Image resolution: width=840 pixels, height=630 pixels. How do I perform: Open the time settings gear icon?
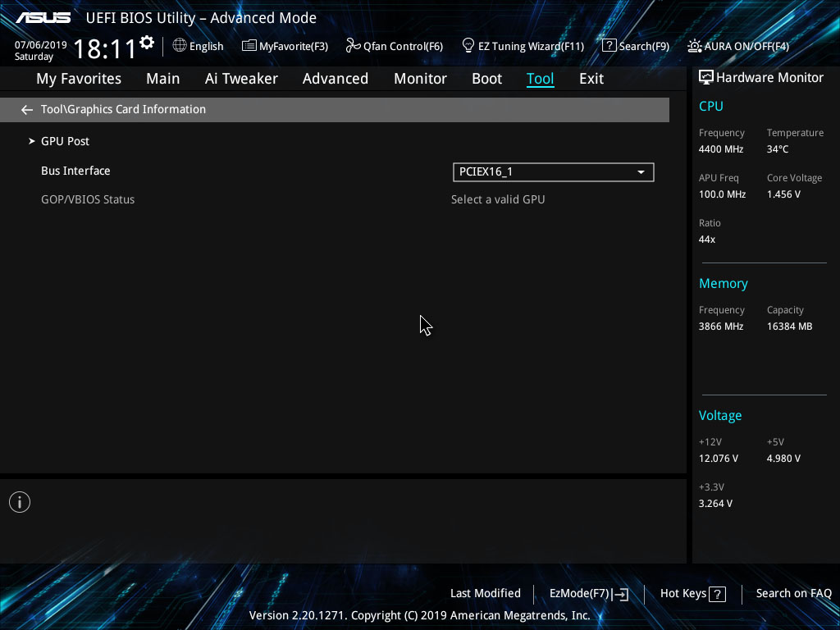[x=147, y=43]
